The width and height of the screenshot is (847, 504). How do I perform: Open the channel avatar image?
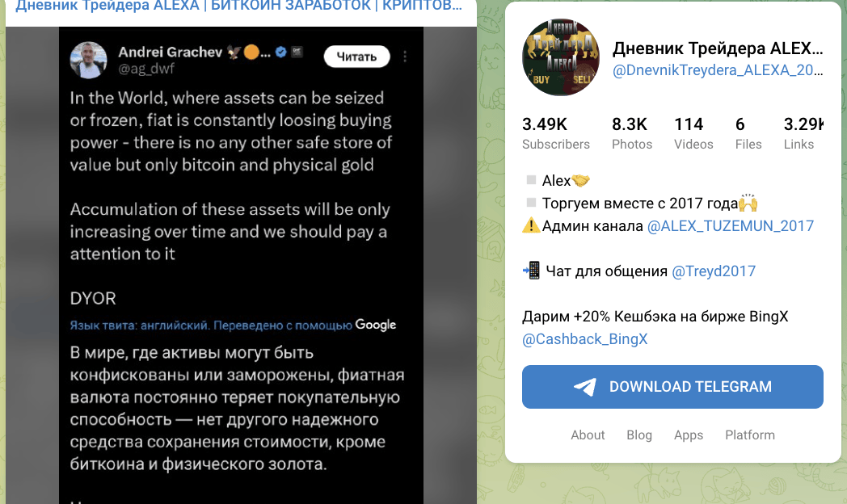coord(561,57)
